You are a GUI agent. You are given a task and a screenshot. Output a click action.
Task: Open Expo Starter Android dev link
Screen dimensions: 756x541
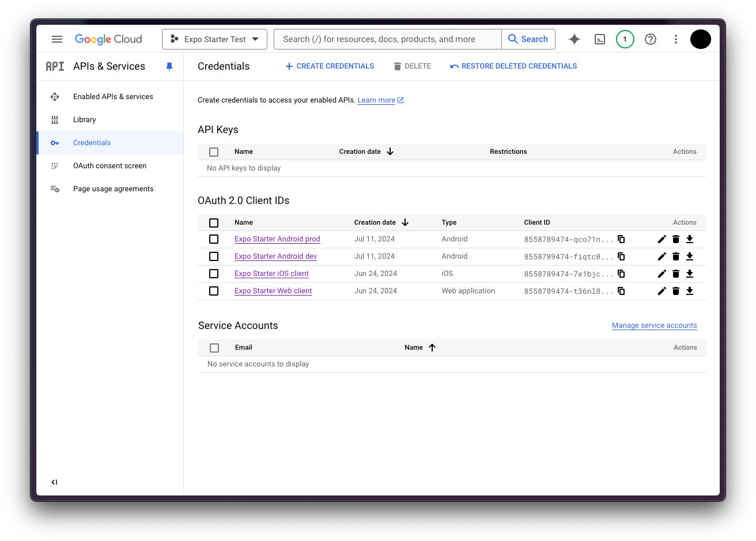[275, 256]
